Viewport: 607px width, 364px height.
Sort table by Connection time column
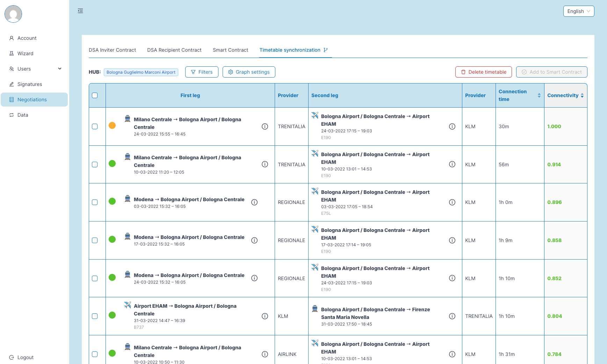tap(539, 95)
